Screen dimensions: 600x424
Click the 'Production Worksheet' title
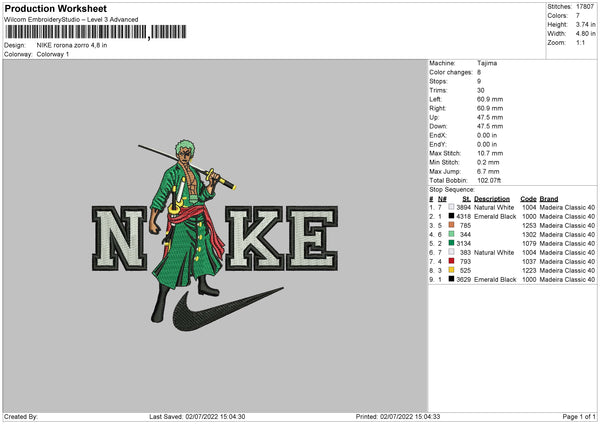click(x=55, y=8)
